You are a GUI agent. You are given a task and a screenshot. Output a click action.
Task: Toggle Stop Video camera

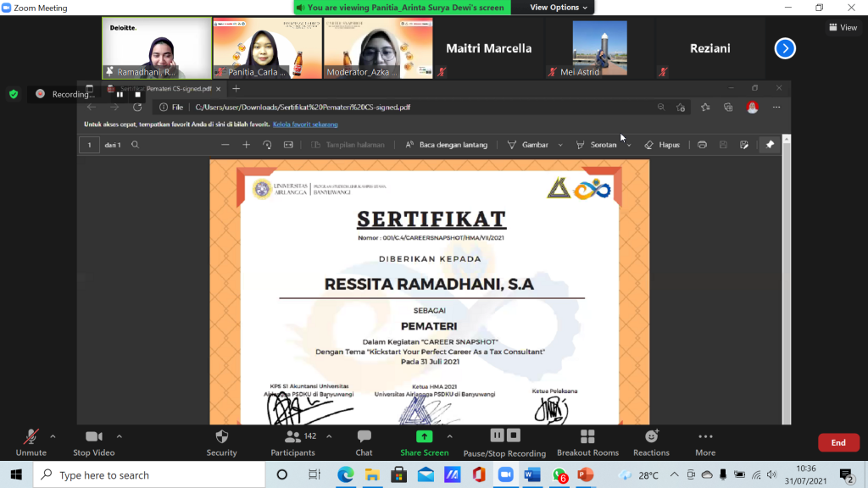[x=93, y=443]
